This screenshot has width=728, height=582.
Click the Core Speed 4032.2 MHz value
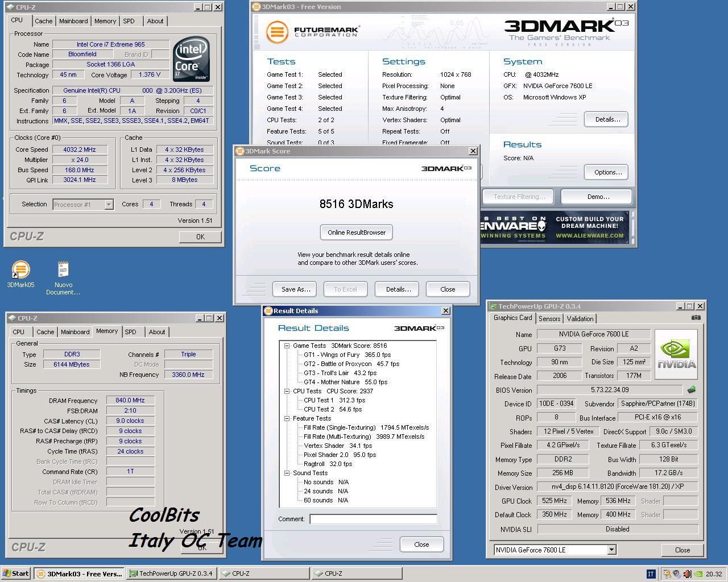click(x=80, y=149)
